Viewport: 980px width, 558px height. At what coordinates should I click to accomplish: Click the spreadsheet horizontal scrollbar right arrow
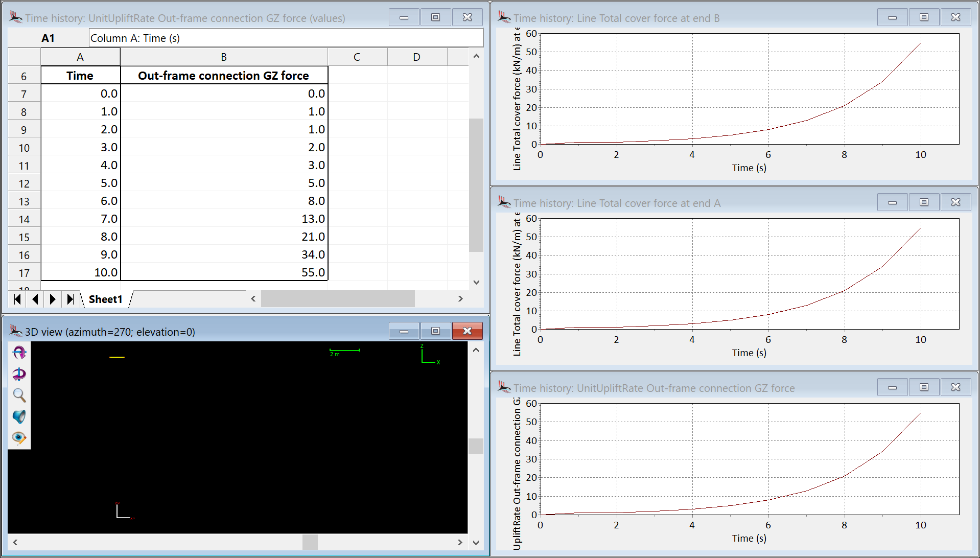(460, 299)
